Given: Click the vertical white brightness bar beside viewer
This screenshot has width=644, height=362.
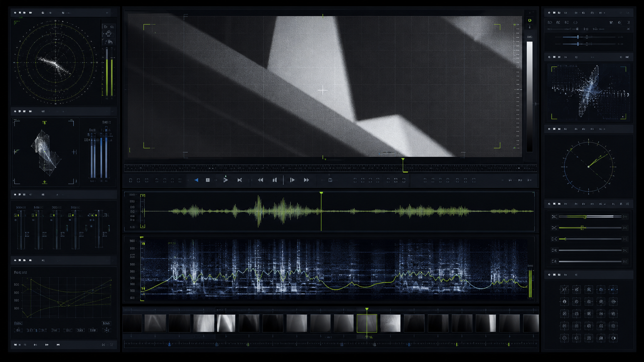Looking at the screenshot, I should point(530,96).
